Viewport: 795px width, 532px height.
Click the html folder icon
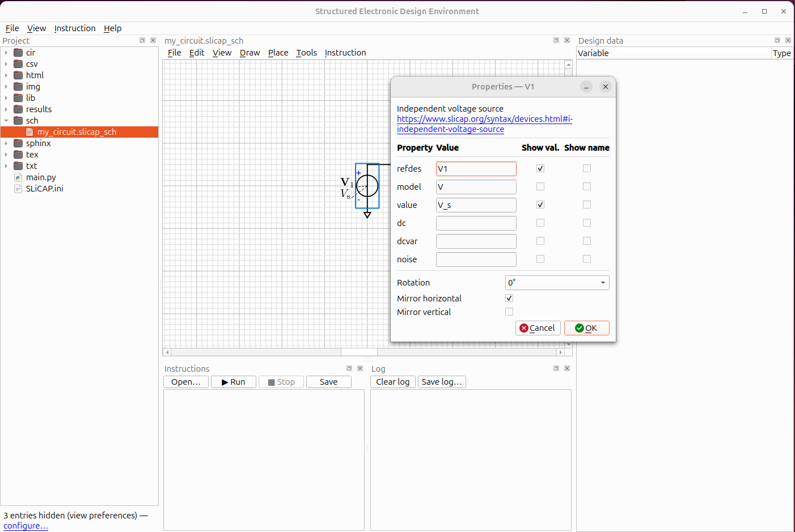18,75
